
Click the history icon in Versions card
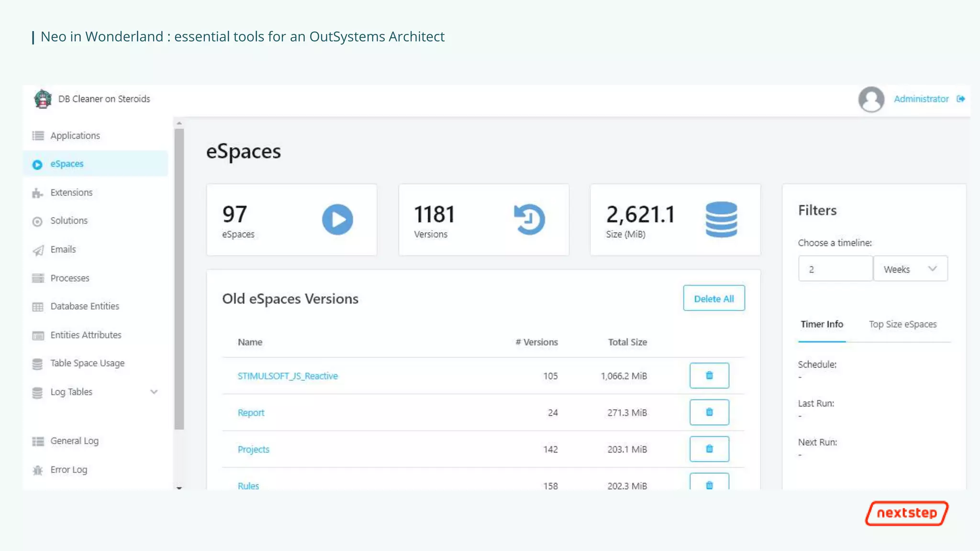click(529, 220)
